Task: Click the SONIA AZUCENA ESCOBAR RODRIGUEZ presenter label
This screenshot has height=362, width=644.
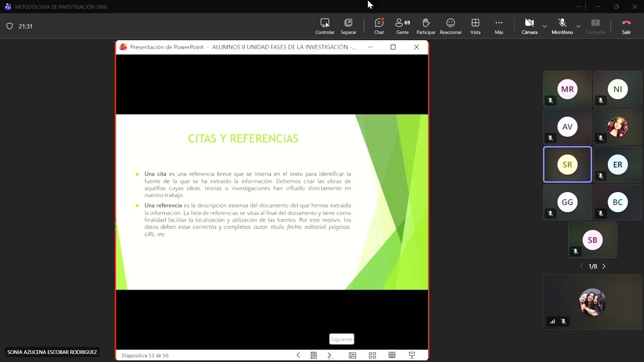Action: coord(52,352)
